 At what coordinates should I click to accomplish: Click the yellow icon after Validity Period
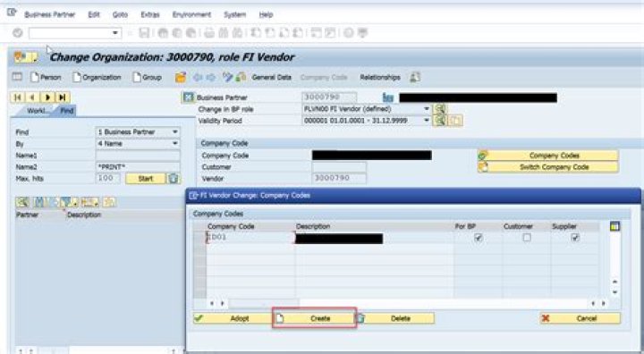[x=455, y=121]
